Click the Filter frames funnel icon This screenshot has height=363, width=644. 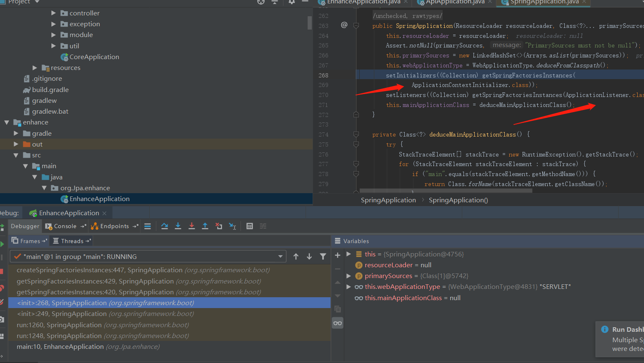point(323,256)
